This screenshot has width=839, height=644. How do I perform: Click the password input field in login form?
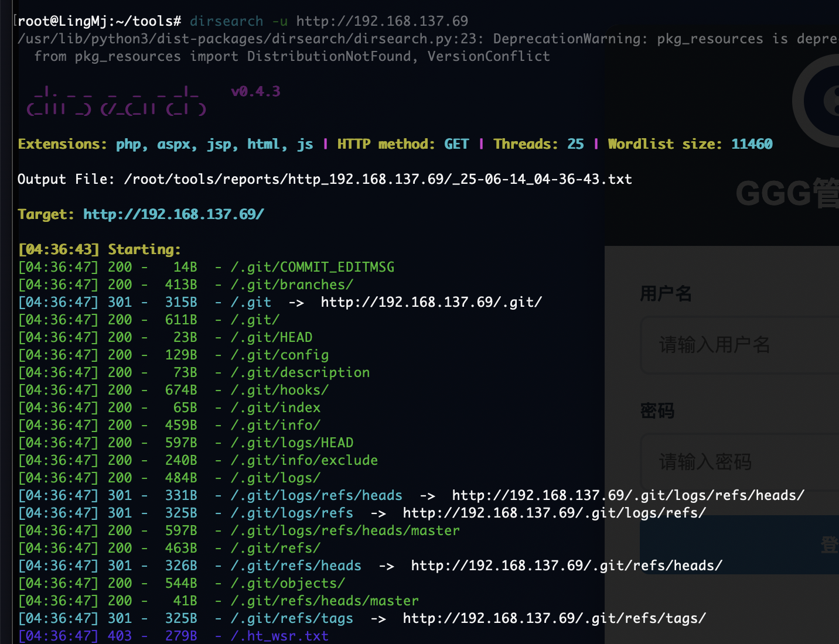(x=740, y=462)
